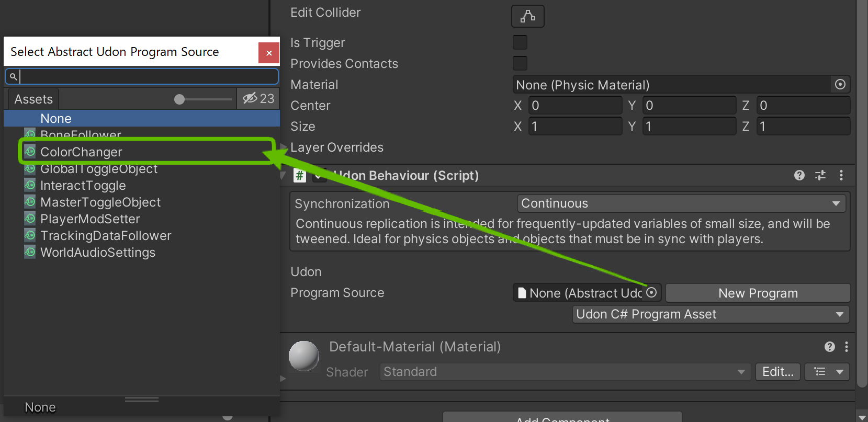Click the Default-Material sphere preview
The height and width of the screenshot is (422, 868).
point(304,356)
